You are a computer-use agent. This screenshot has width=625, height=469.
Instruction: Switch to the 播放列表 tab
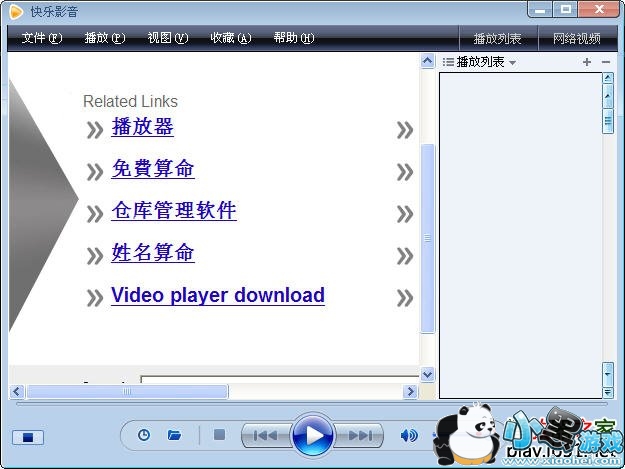click(498, 39)
